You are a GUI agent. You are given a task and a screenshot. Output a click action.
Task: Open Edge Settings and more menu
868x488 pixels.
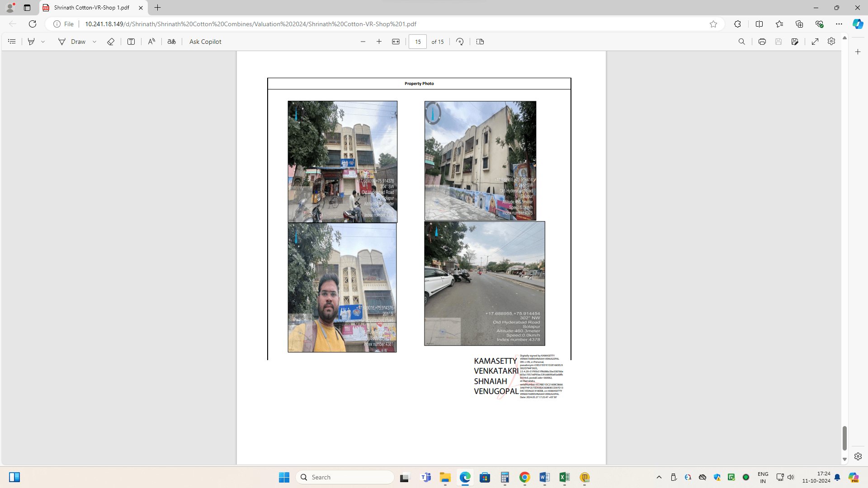coord(839,24)
